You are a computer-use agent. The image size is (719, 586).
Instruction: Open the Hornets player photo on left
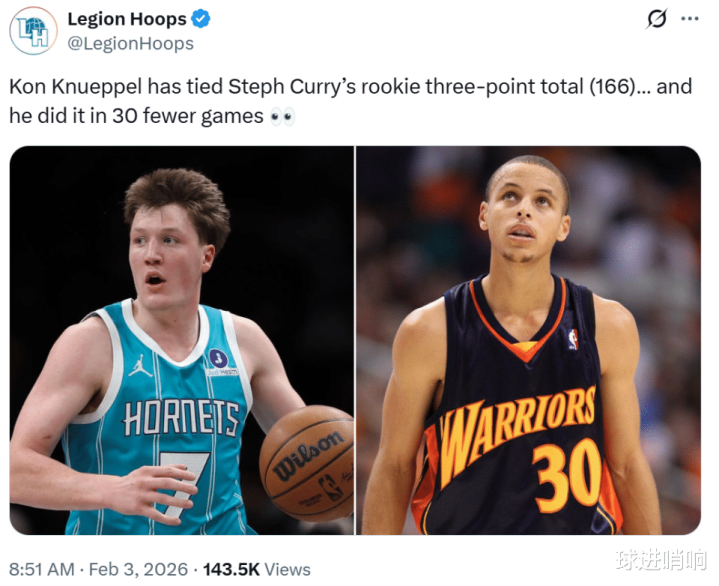pos(182,340)
